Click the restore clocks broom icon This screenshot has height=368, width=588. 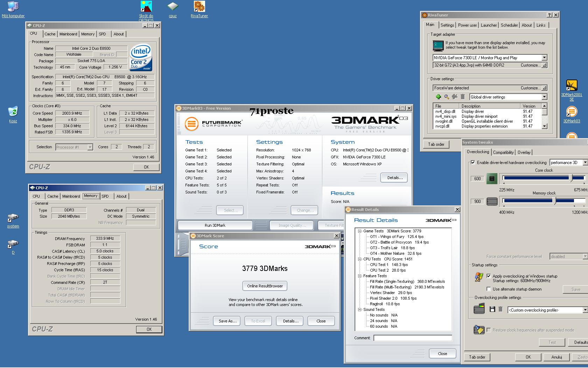[x=479, y=329]
